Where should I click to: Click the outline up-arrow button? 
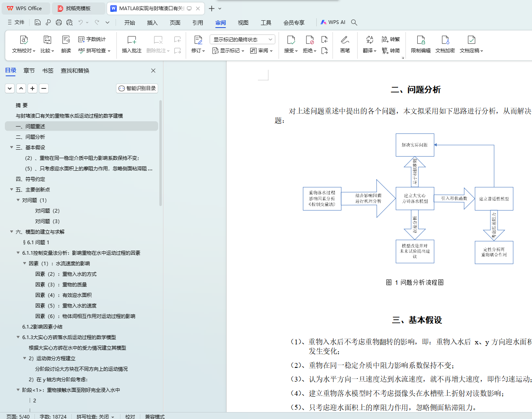click(21, 88)
